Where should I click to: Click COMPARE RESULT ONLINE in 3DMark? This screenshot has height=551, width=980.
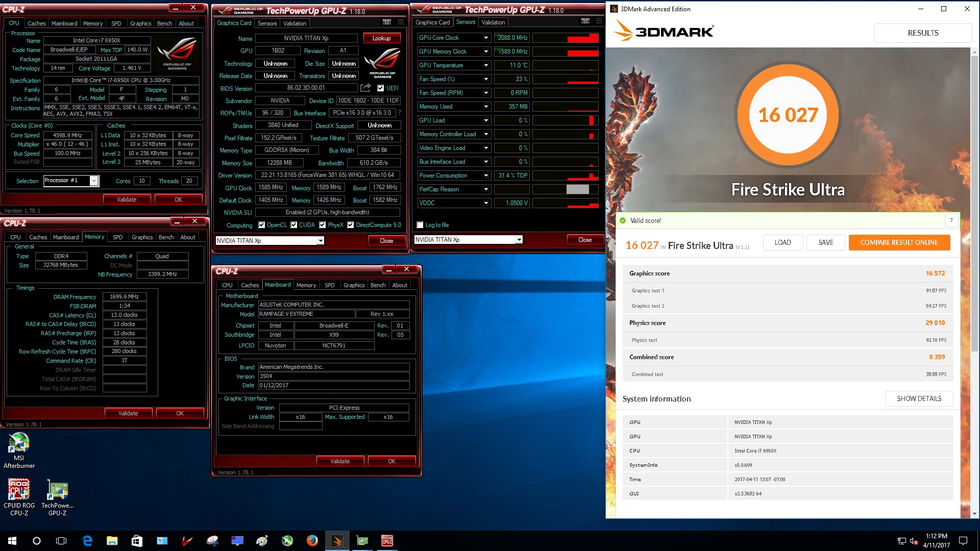click(899, 243)
